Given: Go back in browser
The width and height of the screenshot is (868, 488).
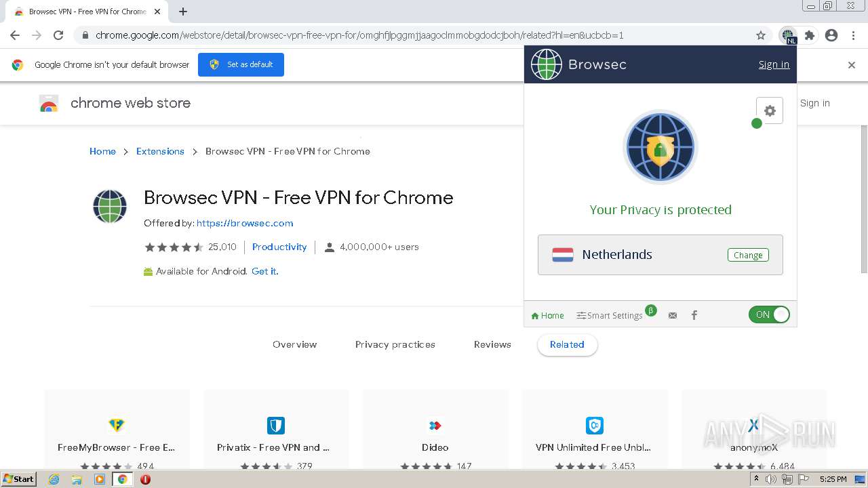Looking at the screenshot, I should point(15,35).
